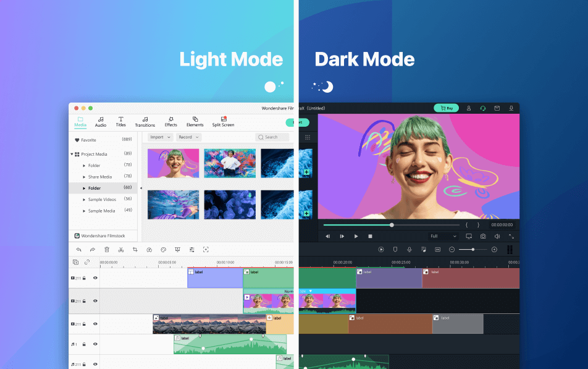588x369 pixels.
Task: Toggle lock on the third track
Action: 84,324
